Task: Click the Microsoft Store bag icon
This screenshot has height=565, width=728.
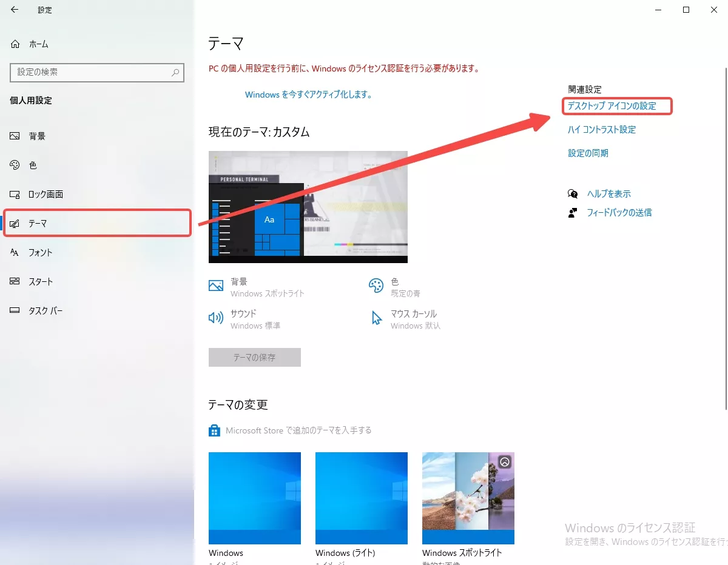Action: 214,430
